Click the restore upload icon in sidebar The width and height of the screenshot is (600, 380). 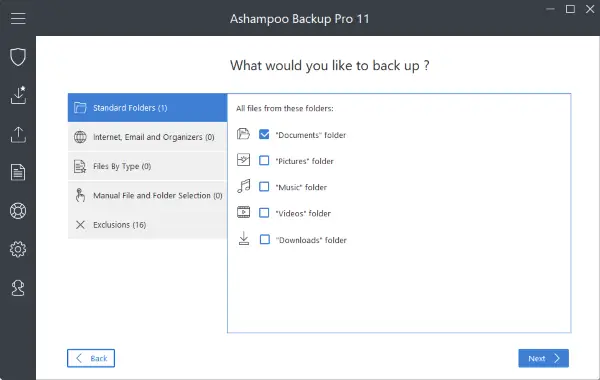click(x=18, y=134)
